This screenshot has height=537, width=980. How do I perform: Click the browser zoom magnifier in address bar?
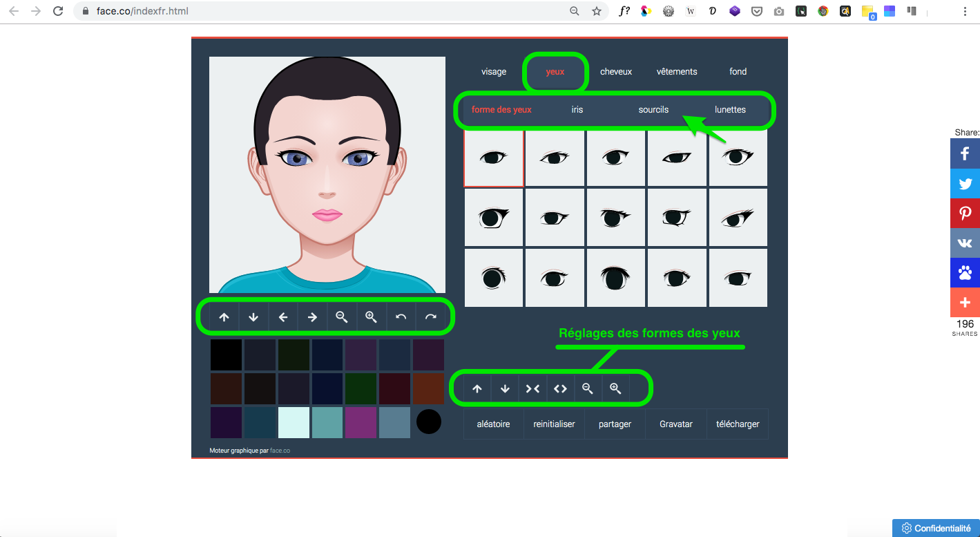coord(575,11)
